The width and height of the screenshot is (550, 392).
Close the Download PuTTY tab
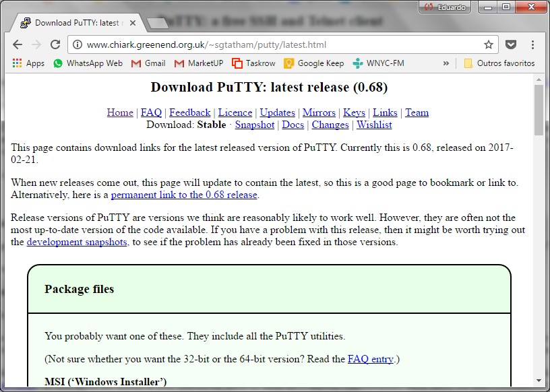coord(133,23)
